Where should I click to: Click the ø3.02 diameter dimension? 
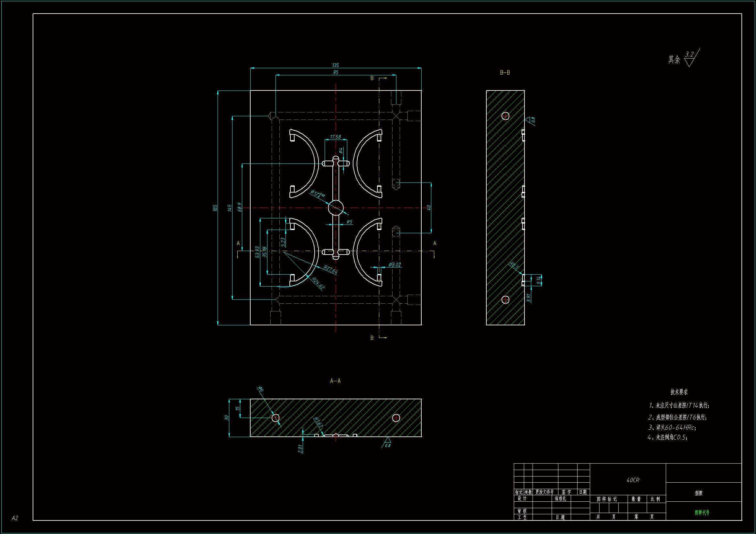click(x=394, y=265)
